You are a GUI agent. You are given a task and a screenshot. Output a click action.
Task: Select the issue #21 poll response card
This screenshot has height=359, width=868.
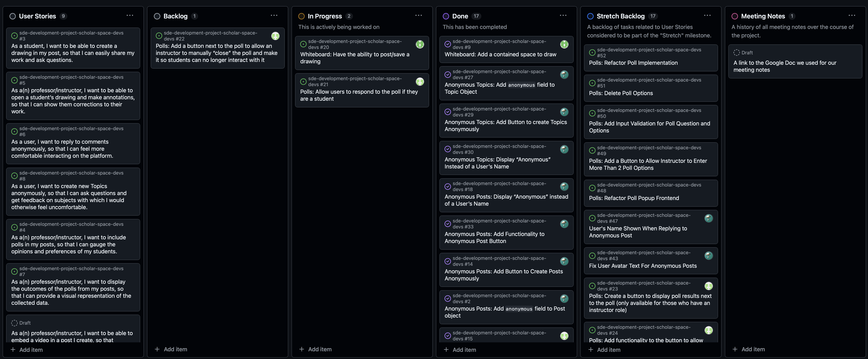[362, 95]
